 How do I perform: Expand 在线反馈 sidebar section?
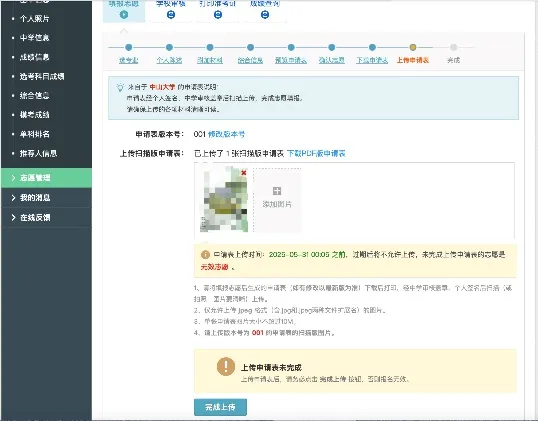coord(47,218)
